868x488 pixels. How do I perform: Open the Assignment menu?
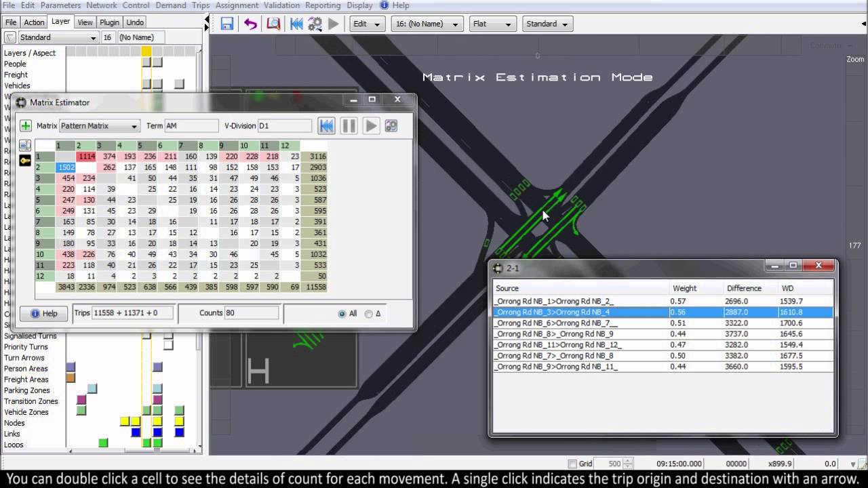[x=237, y=5]
